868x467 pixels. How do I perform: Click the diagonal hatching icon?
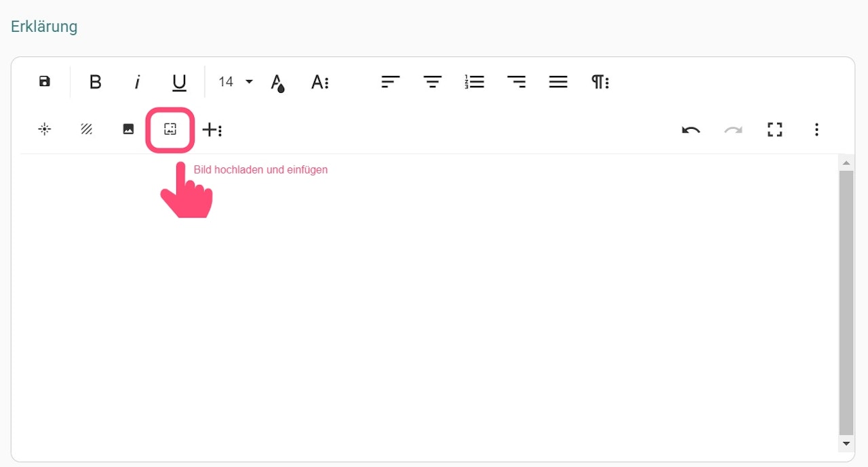(86, 129)
